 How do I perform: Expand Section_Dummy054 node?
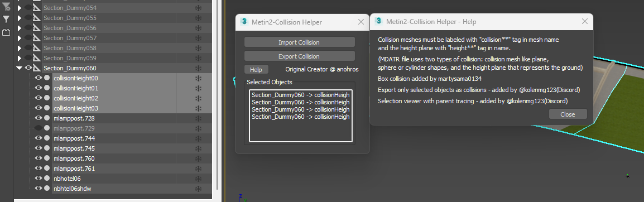click(20, 8)
